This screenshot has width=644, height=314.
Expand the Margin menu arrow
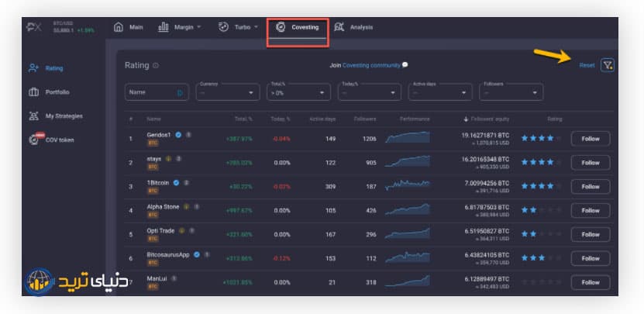(199, 27)
